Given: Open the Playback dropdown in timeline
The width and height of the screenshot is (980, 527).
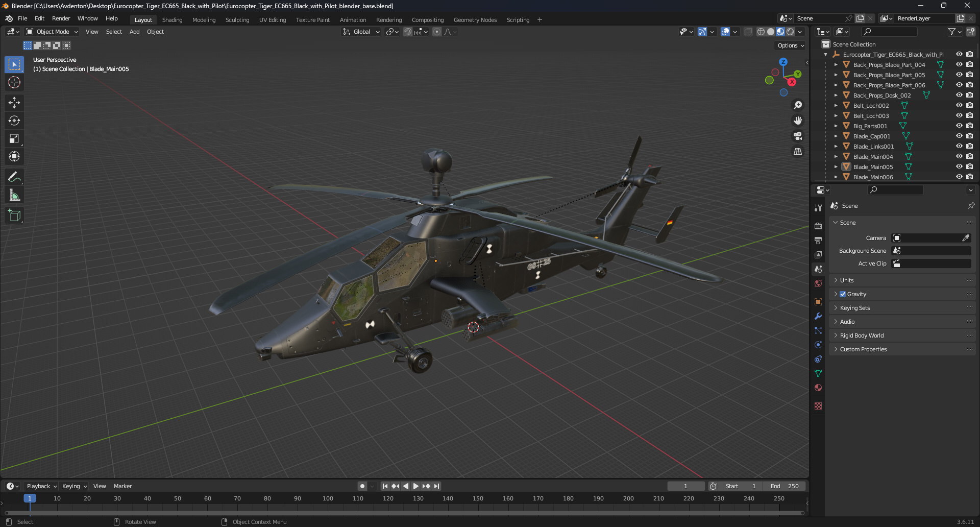Looking at the screenshot, I should click(x=41, y=486).
